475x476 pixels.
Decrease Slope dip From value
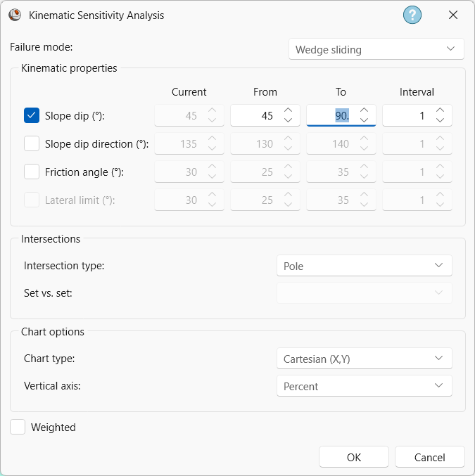coord(288,120)
